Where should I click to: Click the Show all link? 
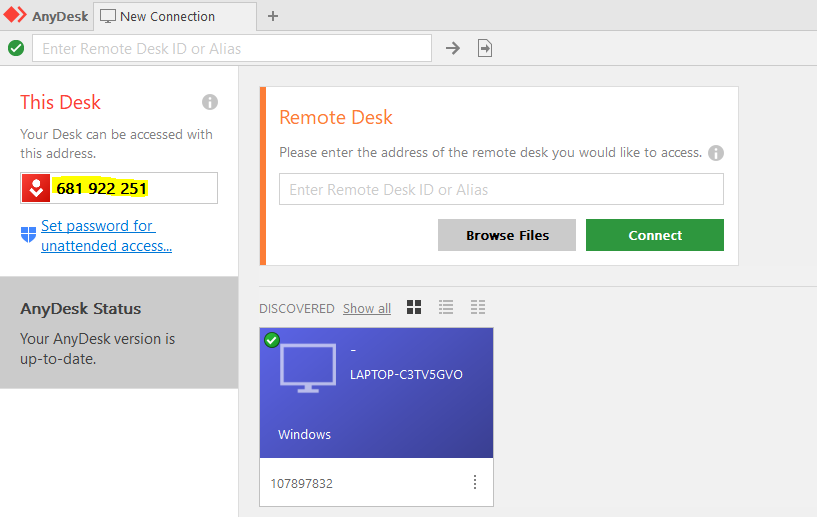tap(367, 309)
